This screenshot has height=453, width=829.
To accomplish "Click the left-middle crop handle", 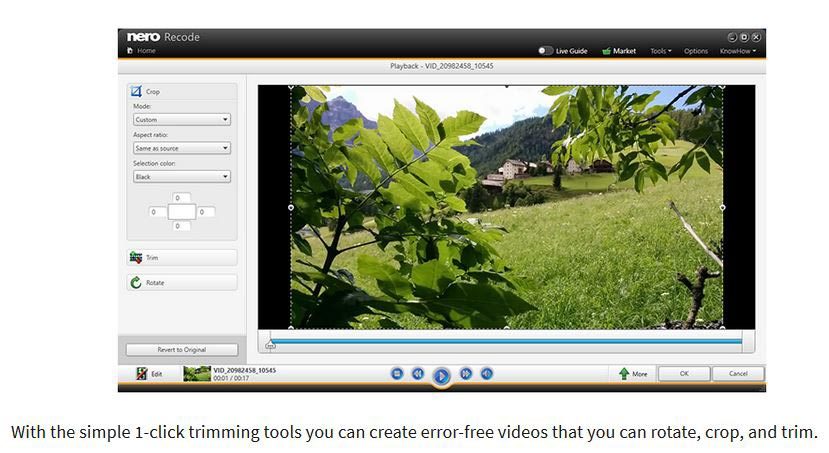I will click(291, 208).
